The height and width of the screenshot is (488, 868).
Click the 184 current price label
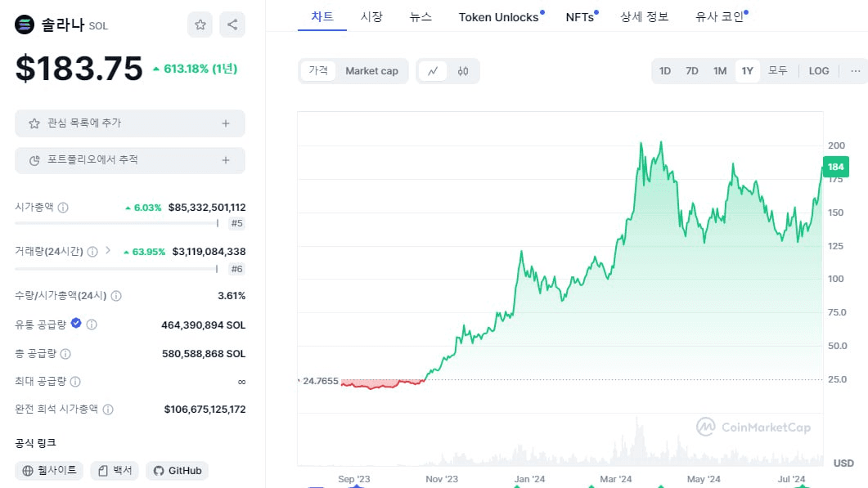click(x=836, y=167)
